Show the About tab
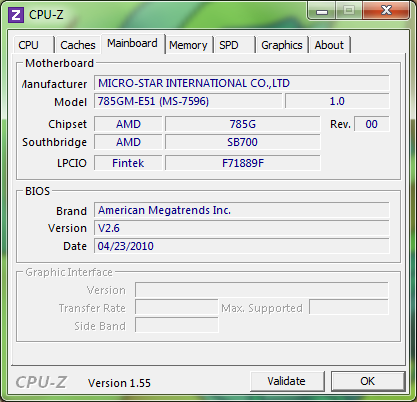The image size is (417, 402). 329,45
